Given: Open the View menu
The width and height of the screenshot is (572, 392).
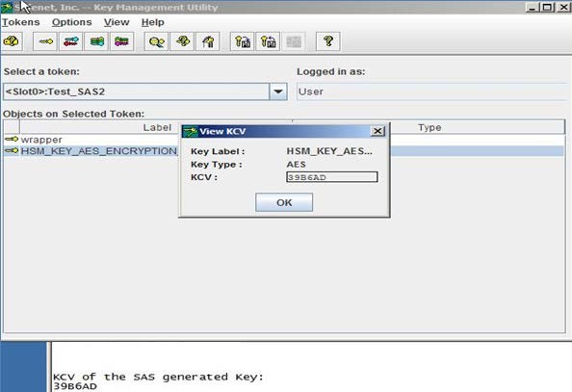Looking at the screenshot, I should click(x=117, y=22).
